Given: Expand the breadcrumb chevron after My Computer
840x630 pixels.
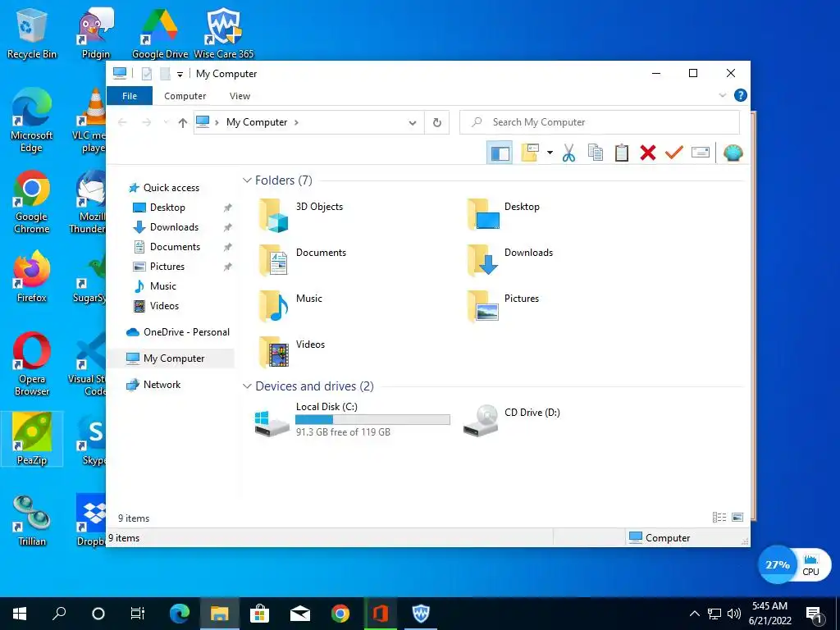Looking at the screenshot, I should point(295,123).
